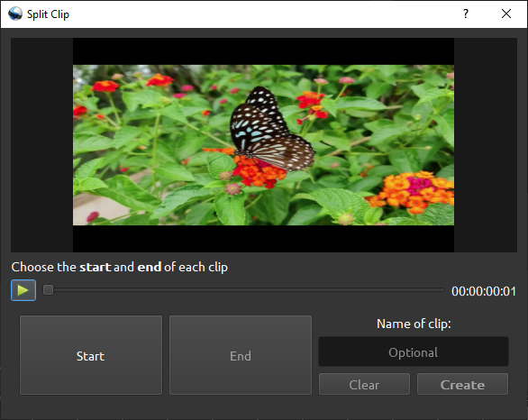Close the Split Clip dialog
The height and width of the screenshot is (420, 528).
click(506, 14)
